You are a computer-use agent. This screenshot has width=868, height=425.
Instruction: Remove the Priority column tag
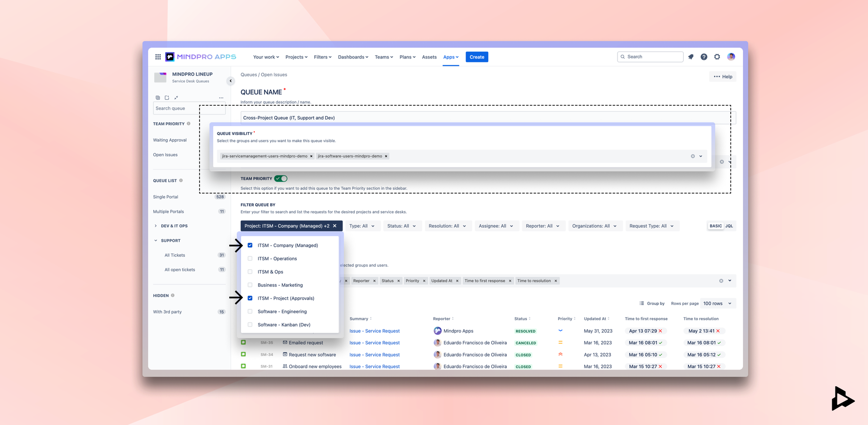pos(424,281)
